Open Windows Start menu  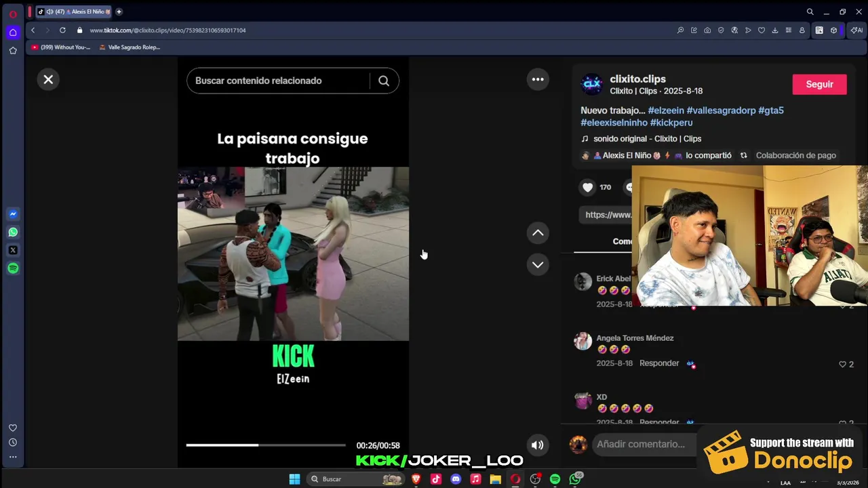point(294,479)
